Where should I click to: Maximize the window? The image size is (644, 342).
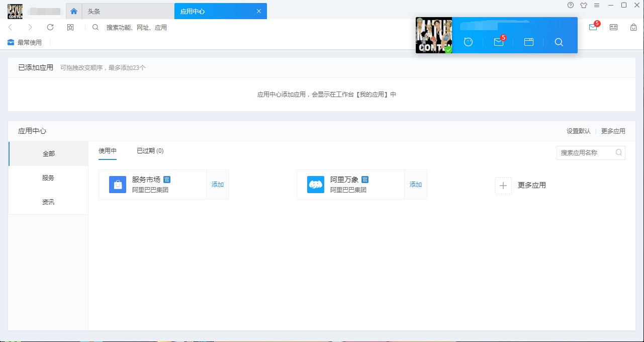tap(624, 5)
